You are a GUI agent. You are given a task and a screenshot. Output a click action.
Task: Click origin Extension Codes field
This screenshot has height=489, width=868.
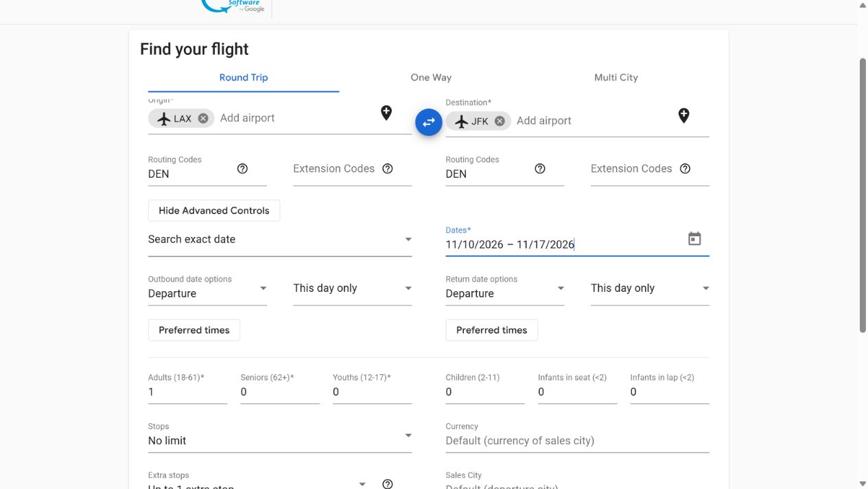[334, 169]
